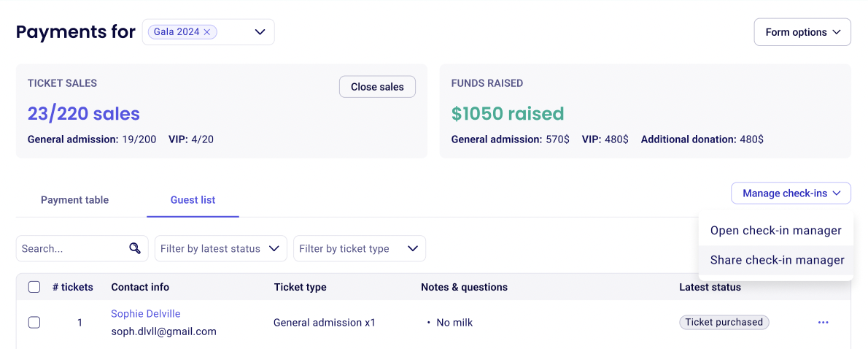
Task: Open Filter by ticket type dropdown
Action: coord(359,248)
